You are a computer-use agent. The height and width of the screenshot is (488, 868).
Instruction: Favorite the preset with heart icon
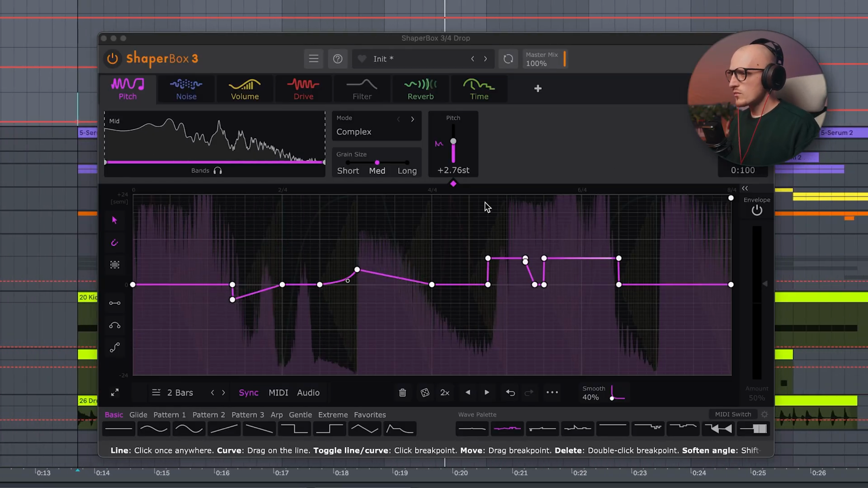point(362,59)
